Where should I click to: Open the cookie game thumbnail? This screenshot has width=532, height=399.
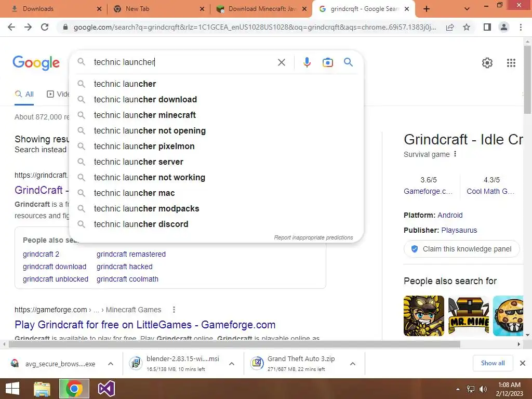pos(508,316)
